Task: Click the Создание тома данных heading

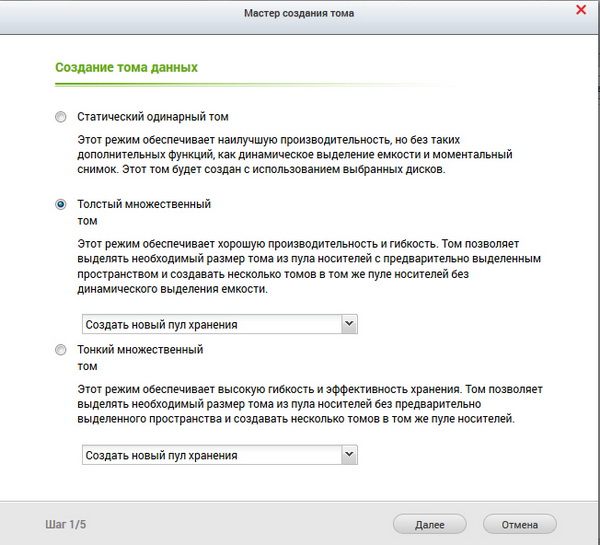Action: (125, 67)
